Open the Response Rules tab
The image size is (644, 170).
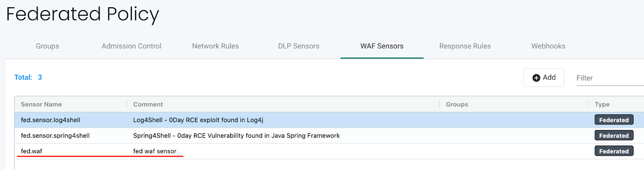[x=465, y=46]
